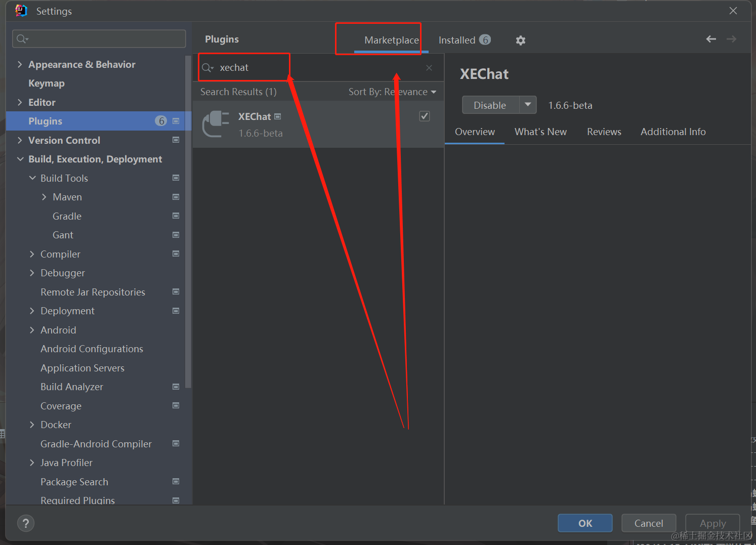Expand the Editor settings section
Screen dimensions: 756x545
point(20,102)
